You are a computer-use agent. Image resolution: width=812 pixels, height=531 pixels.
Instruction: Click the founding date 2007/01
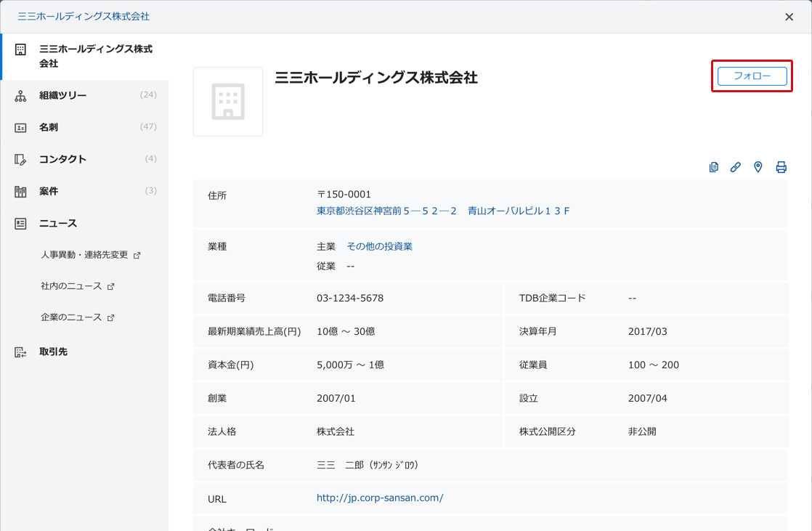[x=336, y=398]
